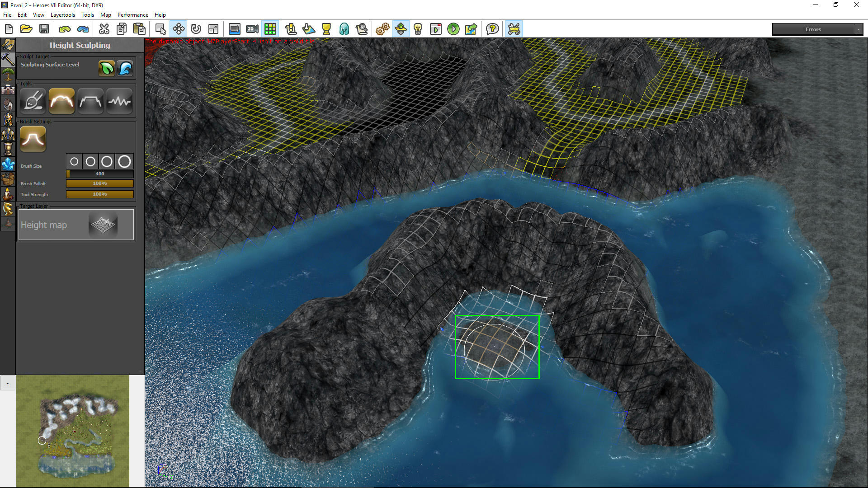Choose the largest brush size circle preset
Viewport: 868px width, 488px height.
pos(124,161)
